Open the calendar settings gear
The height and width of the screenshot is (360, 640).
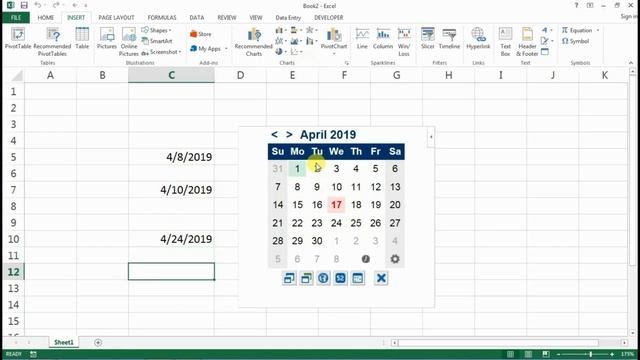[395, 259]
